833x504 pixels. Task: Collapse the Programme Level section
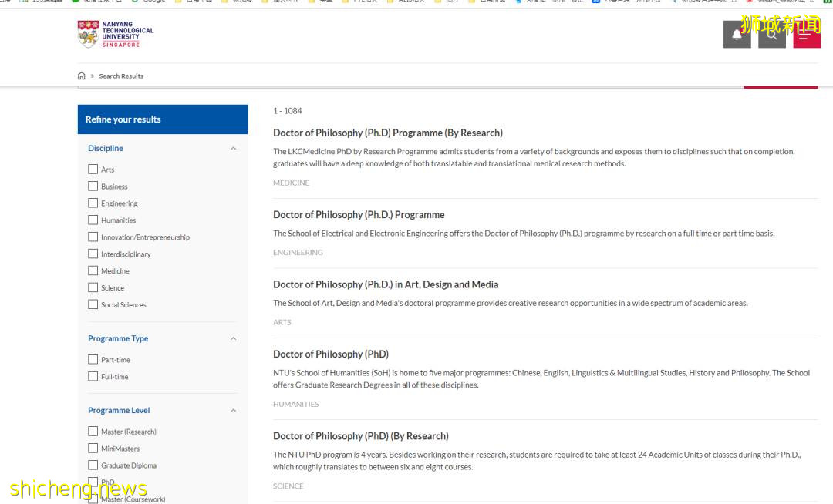coord(234,411)
